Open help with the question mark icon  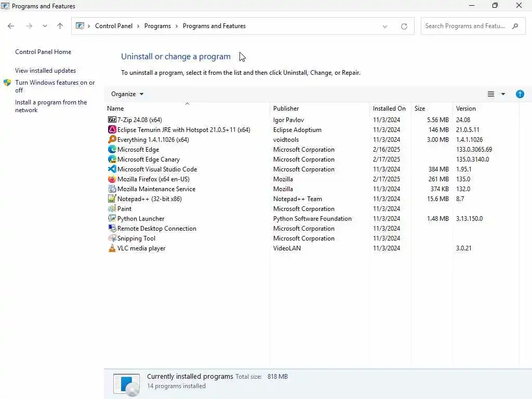520,94
